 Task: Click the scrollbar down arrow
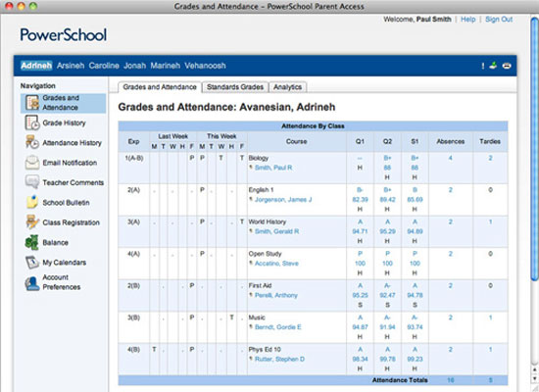coord(534,378)
